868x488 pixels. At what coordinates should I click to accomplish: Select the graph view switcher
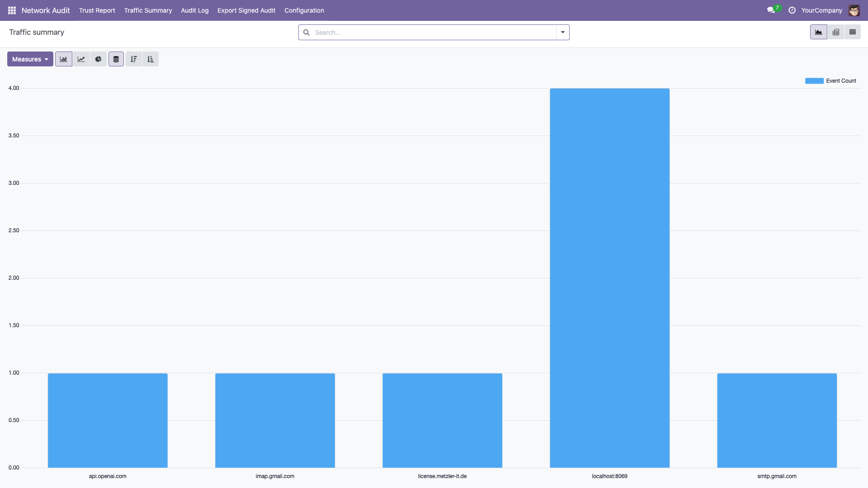point(819,32)
